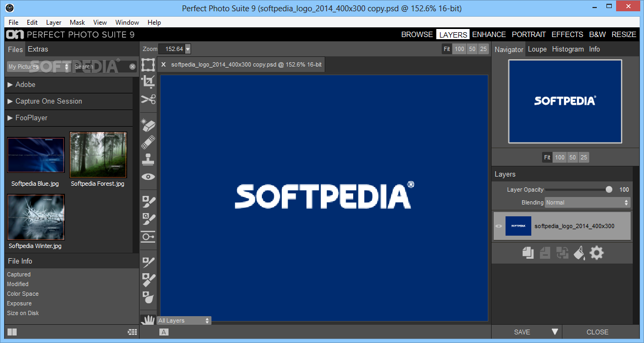Screen dimensions: 644x343
Task: Switch to the RESIZE module
Action: (x=624, y=34)
